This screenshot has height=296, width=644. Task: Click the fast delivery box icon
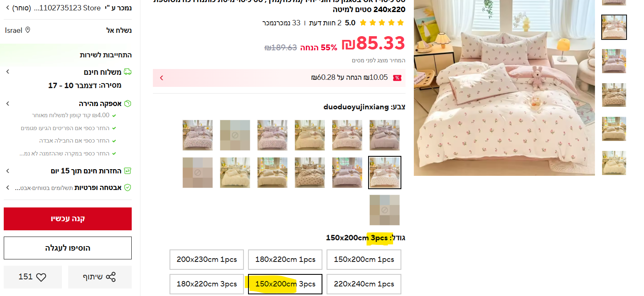pyautogui.click(x=128, y=104)
